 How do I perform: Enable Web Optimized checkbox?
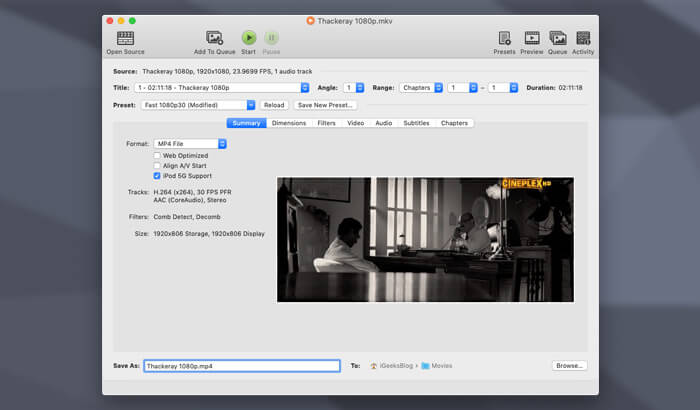click(157, 155)
